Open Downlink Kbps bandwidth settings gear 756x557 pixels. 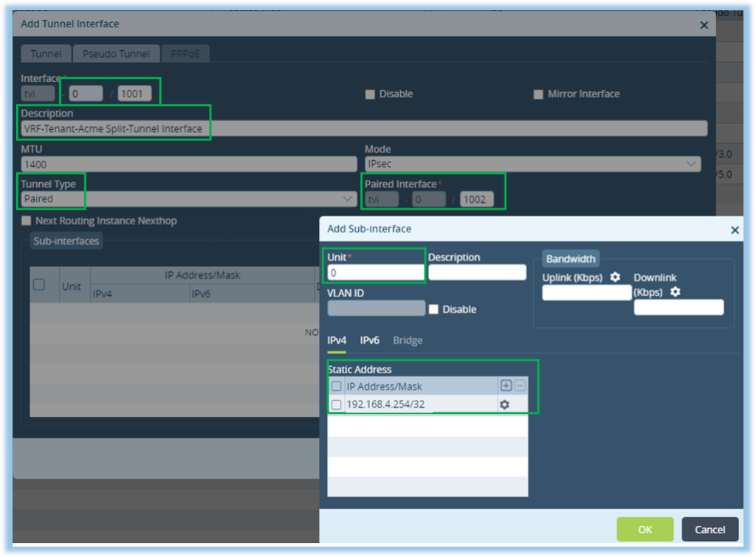pyautogui.click(x=674, y=292)
